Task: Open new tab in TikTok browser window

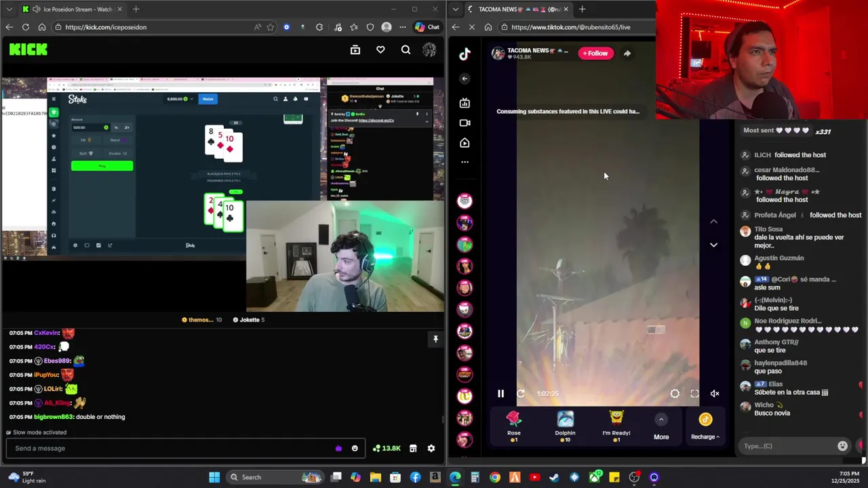Action: pos(582,9)
